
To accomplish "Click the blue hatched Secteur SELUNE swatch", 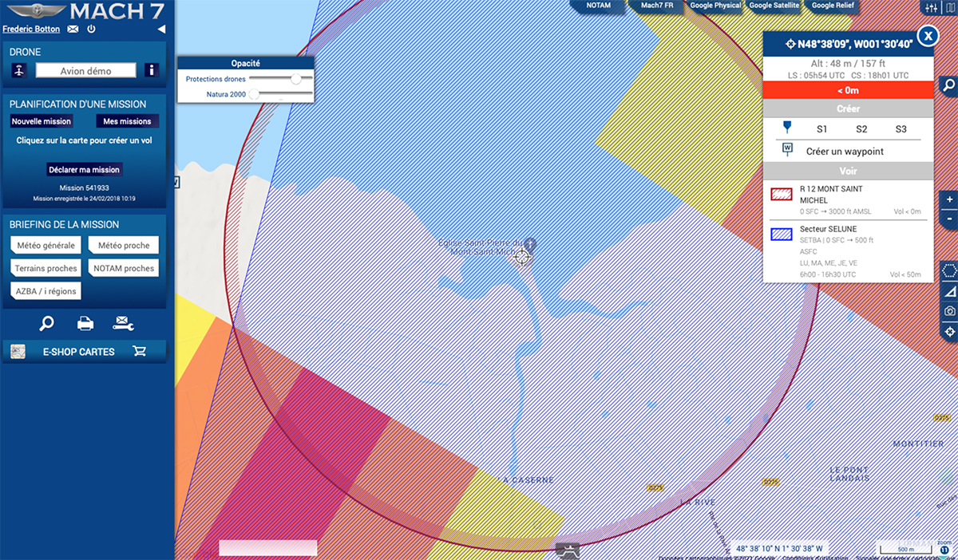I will (781, 235).
